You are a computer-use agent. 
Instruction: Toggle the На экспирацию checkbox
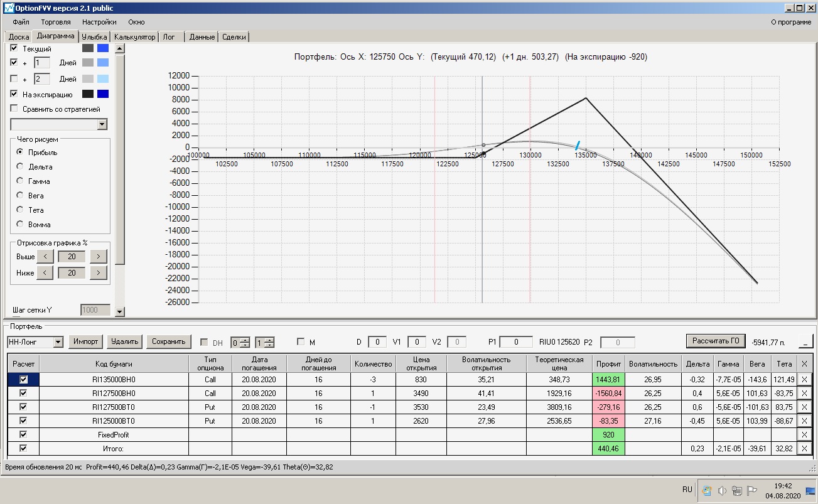(x=14, y=94)
